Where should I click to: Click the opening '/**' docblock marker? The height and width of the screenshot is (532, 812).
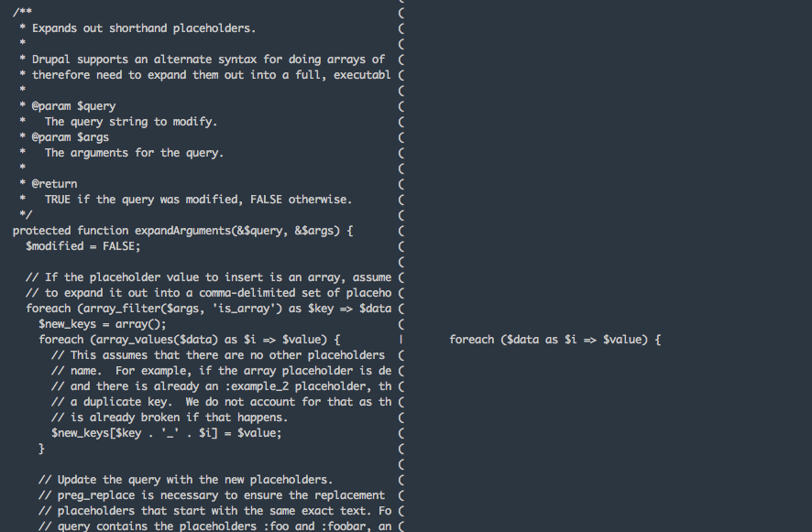pyautogui.click(x=22, y=11)
